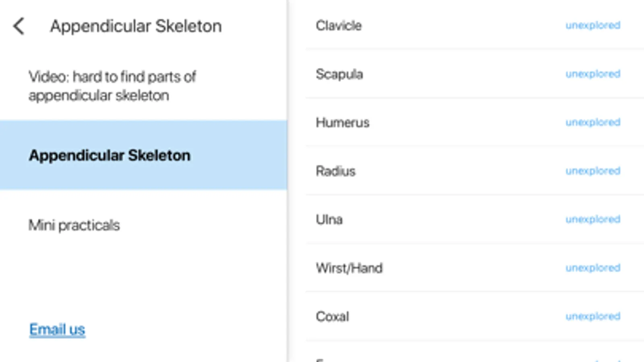Tap the unexplored status beside Coxal
This screenshot has height=362, width=644.
point(592,317)
